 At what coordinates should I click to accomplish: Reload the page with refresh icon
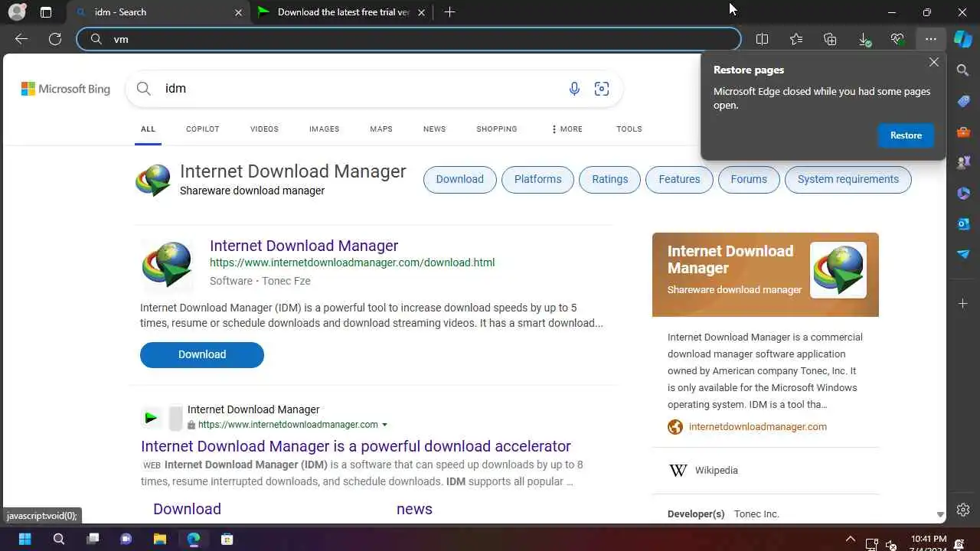tap(55, 39)
